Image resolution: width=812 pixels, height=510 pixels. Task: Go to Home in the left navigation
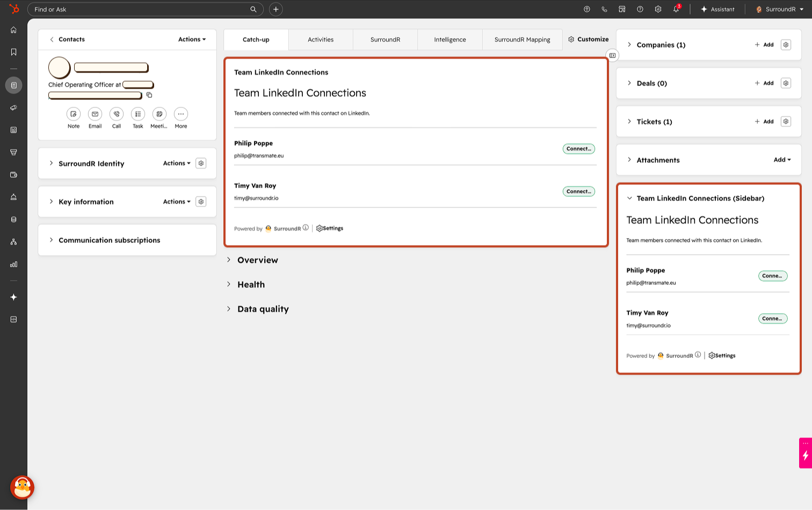[13, 30]
